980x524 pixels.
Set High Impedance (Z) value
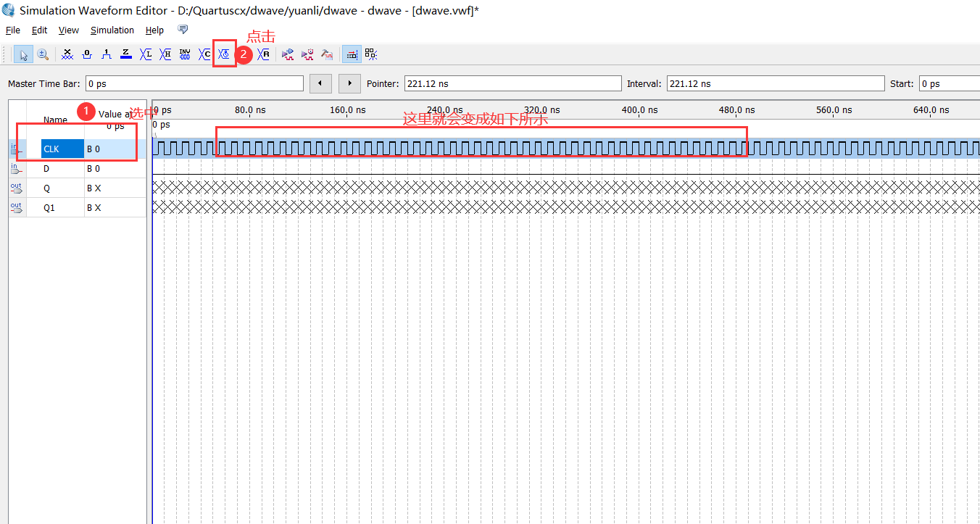pyautogui.click(x=126, y=54)
